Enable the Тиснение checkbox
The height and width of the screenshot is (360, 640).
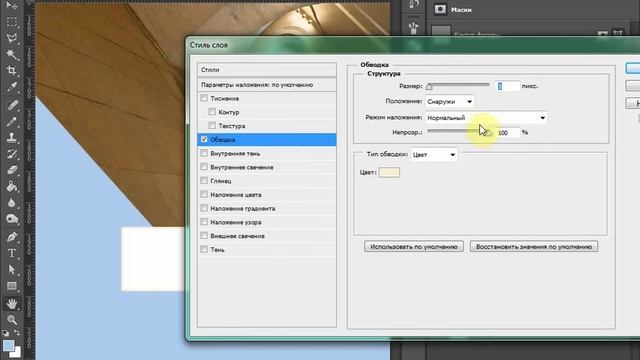pyautogui.click(x=204, y=98)
